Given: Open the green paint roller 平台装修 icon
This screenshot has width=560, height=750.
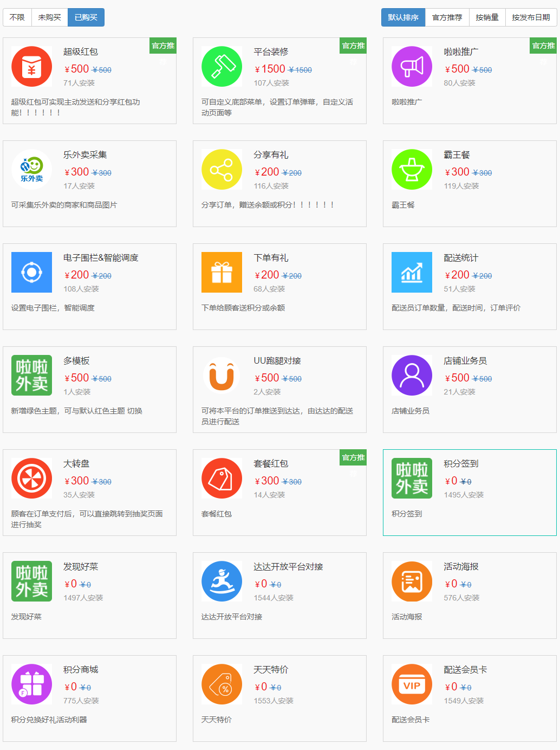Looking at the screenshot, I should tap(222, 67).
